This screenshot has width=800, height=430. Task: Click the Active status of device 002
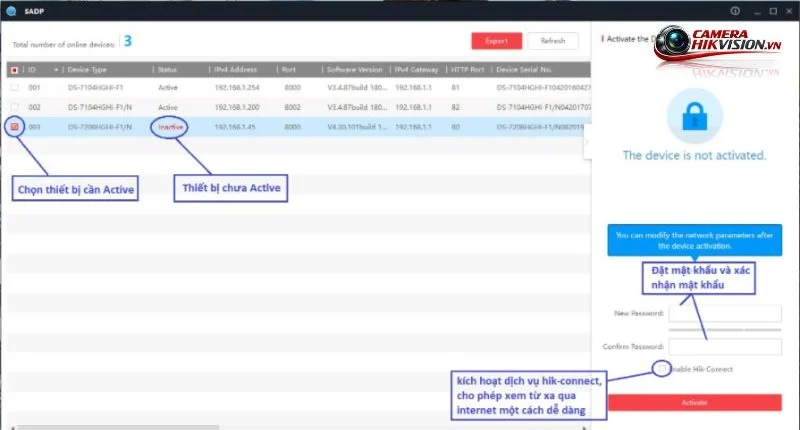point(168,107)
